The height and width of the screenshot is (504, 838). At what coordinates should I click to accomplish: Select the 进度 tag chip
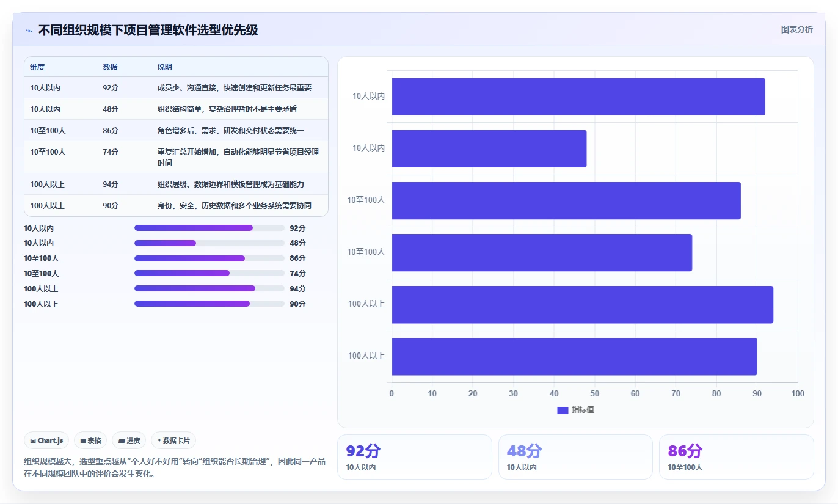129,440
